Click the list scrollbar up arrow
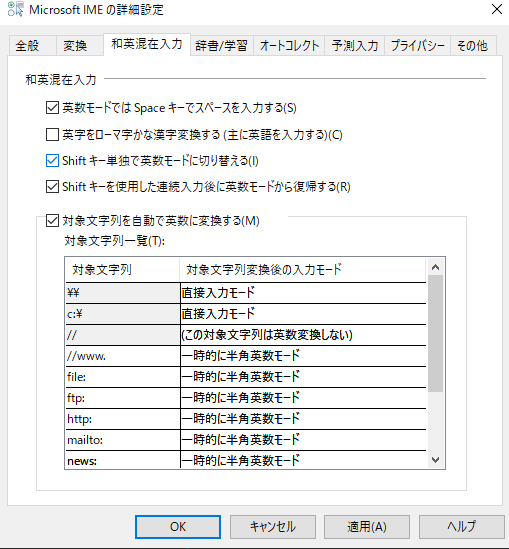Screen dimensions: 509x549 (x=435, y=267)
